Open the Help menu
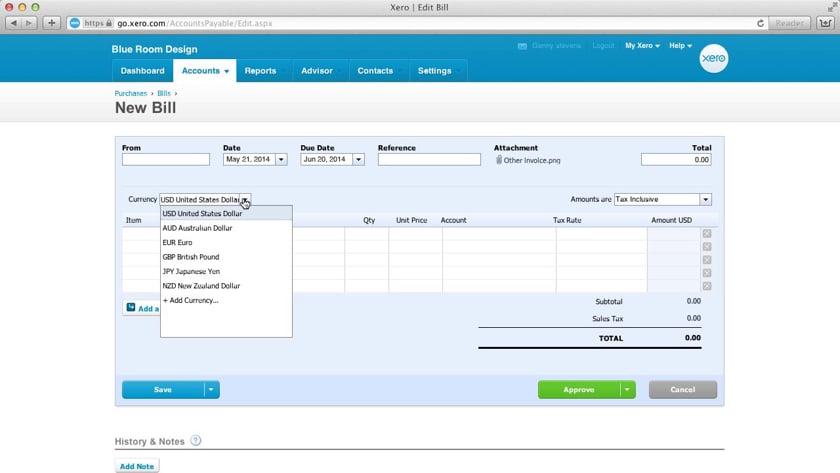 (680, 46)
